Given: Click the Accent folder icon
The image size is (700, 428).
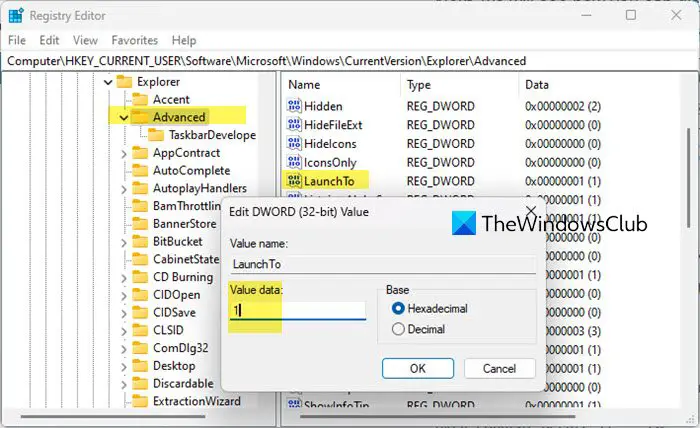Looking at the screenshot, I should (x=140, y=99).
